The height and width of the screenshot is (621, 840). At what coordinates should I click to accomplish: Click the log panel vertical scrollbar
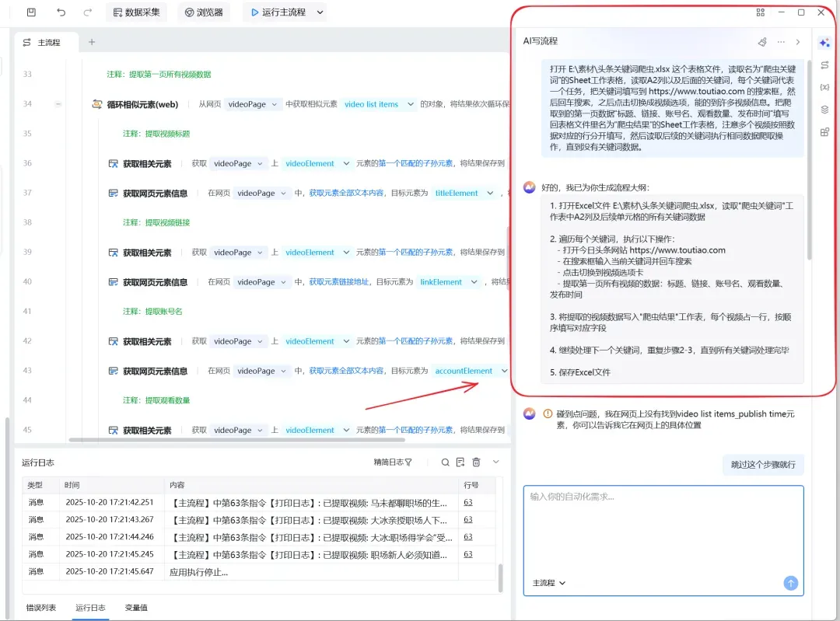pyautogui.click(x=500, y=577)
